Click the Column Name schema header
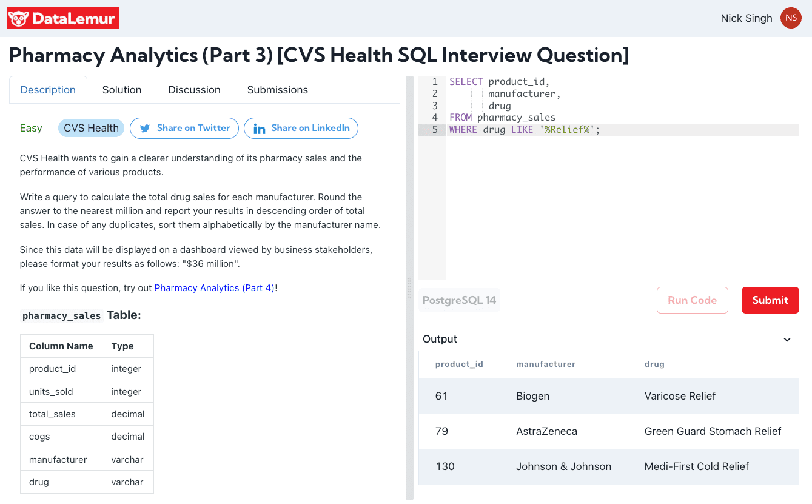 pyautogui.click(x=61, y=346)
